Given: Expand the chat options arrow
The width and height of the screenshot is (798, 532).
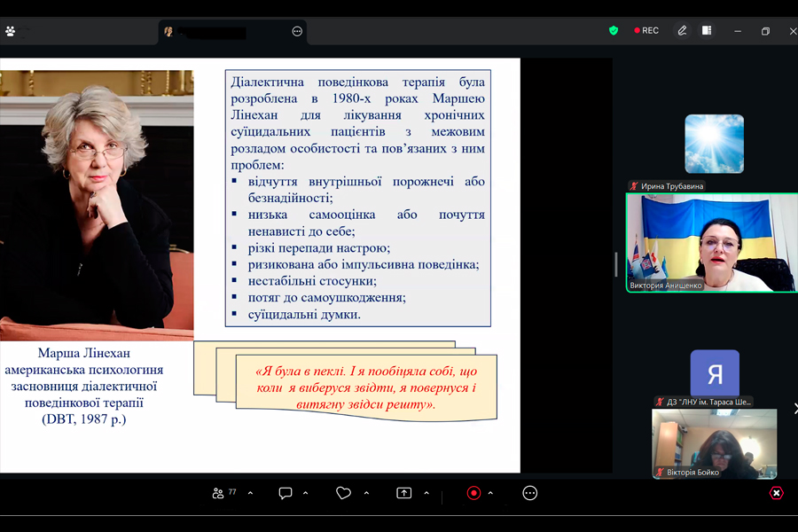Looking at the screenshot, I should 305,493.
